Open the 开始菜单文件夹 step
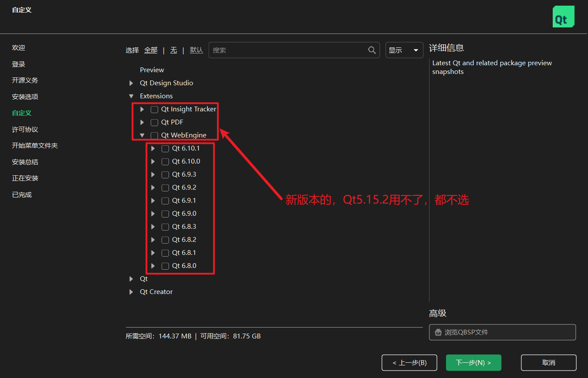 35,146
